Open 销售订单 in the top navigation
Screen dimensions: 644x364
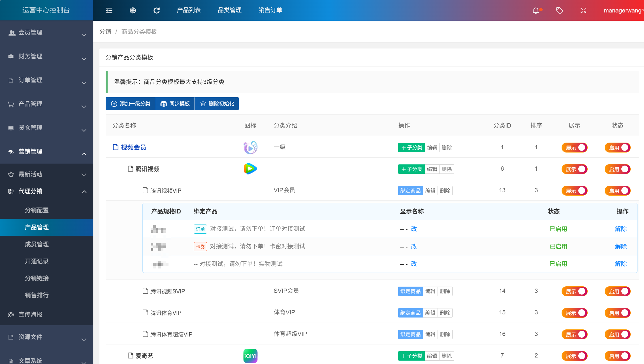pos(270,10)
